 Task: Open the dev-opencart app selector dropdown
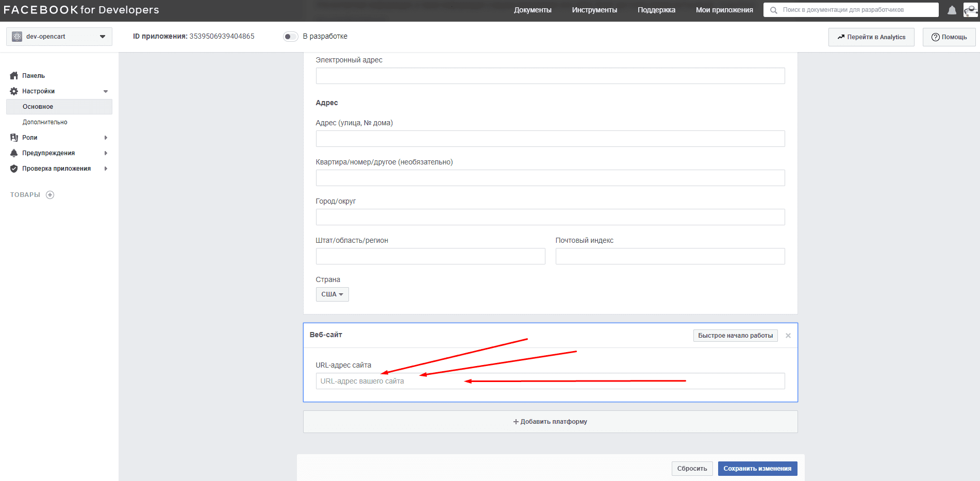coord(59,37)
